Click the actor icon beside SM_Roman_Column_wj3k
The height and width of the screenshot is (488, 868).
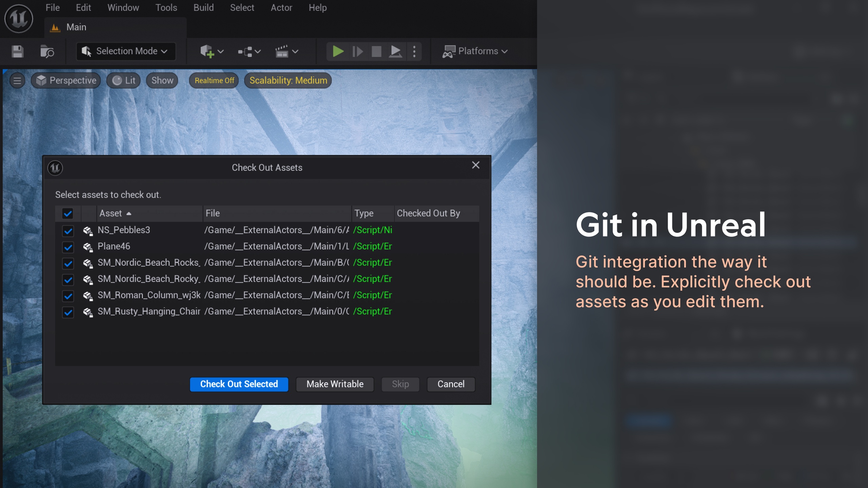88,296
